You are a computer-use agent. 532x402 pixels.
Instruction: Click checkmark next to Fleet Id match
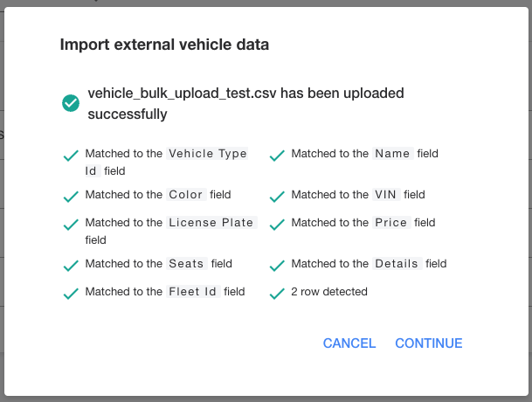click(71, 294)
